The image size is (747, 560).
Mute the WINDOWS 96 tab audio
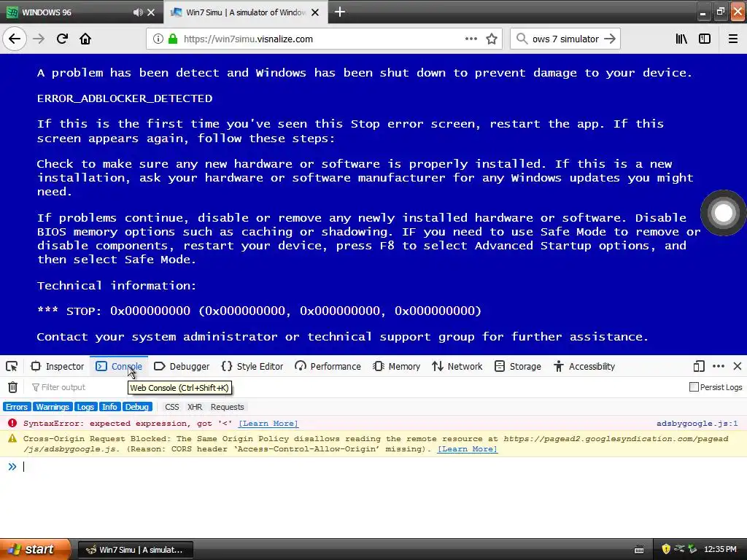138,12
